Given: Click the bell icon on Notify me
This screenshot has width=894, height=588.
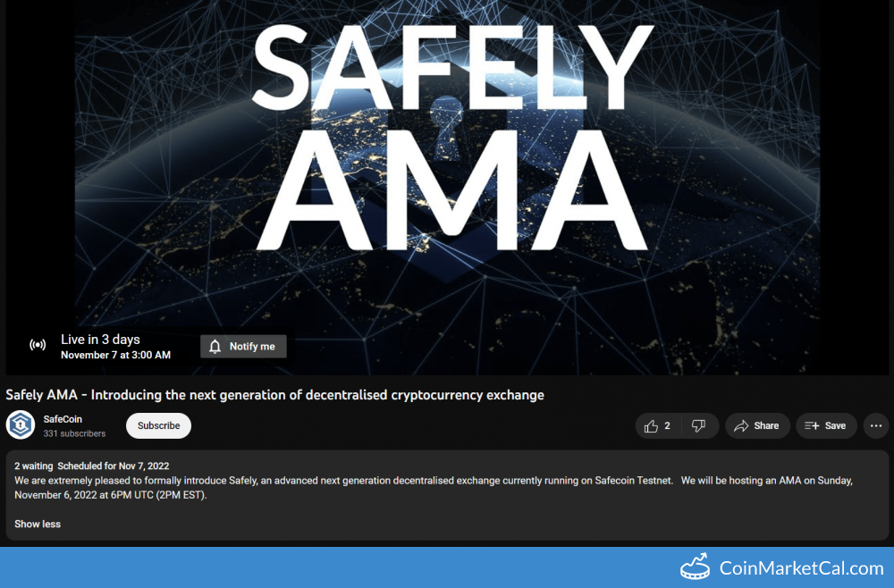Looking at the screenshot, I should pos(215,347).
